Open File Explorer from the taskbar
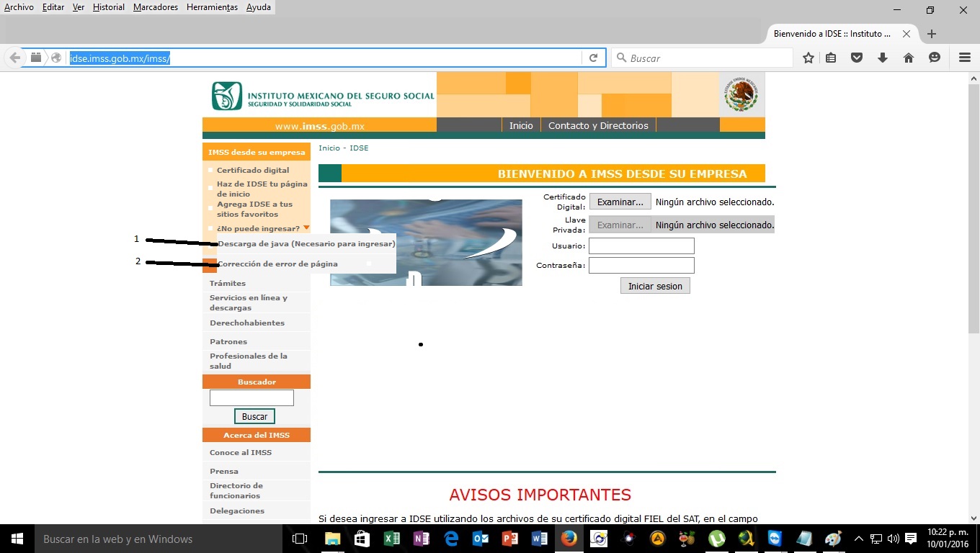The image size is (980, 553). click(332, 539)
